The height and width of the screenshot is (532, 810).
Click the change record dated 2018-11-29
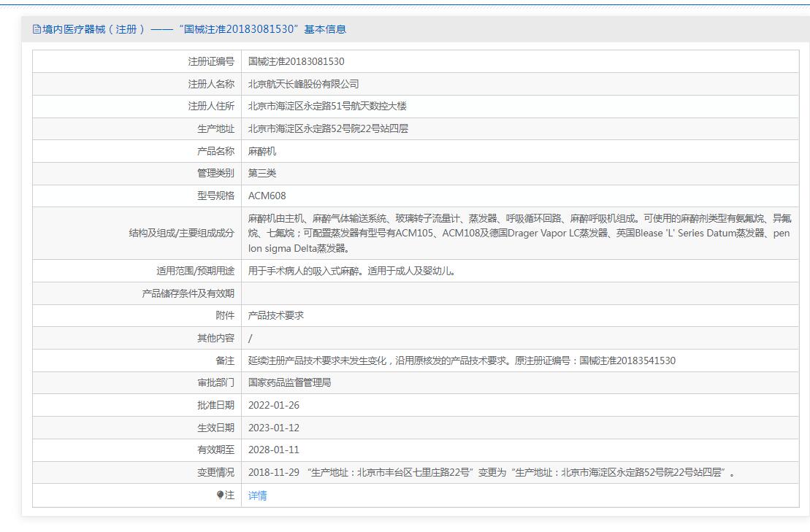pyautogui.click(x=491, y=472)
